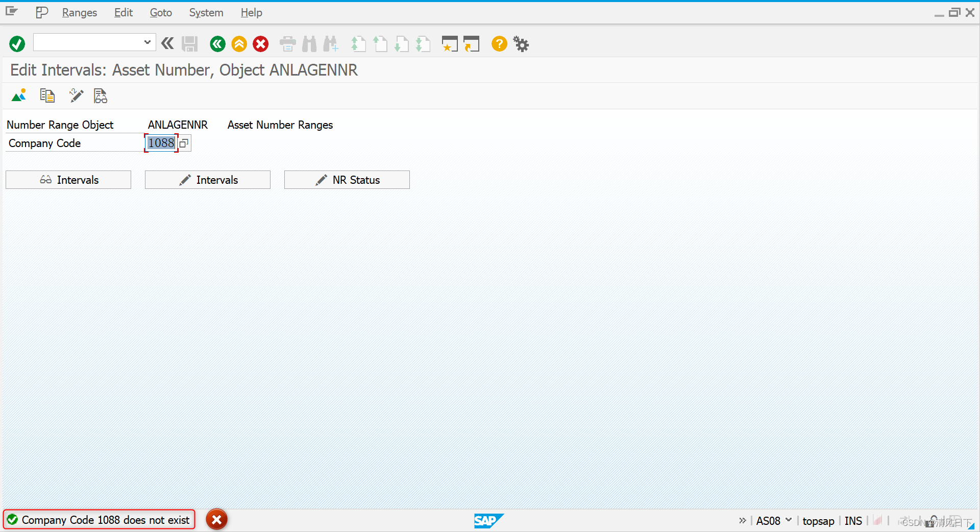Open the Goto menu
The height and width of the screenshot is (532, 980).
161,12
